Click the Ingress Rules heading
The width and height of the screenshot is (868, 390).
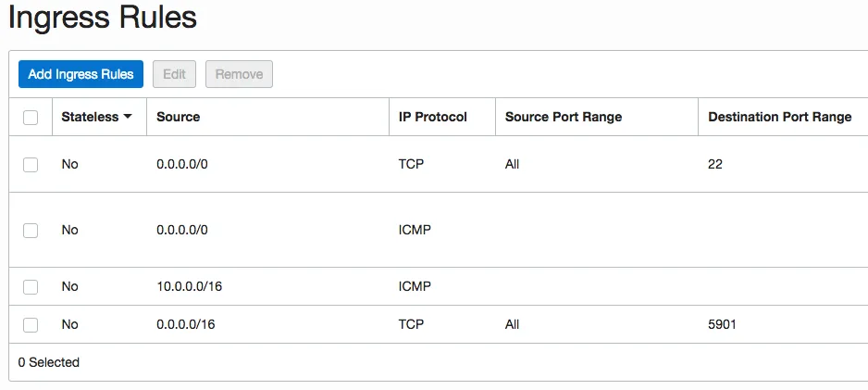coord(103,18)
